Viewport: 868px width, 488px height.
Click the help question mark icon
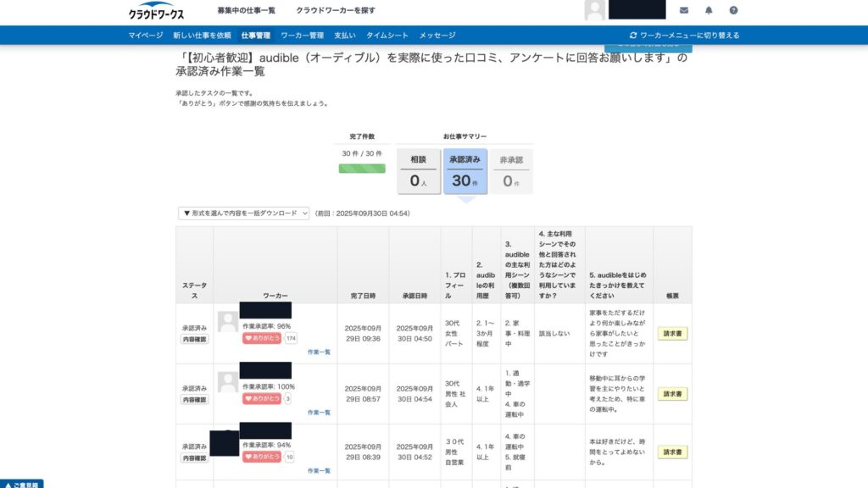tap(733, 10)
